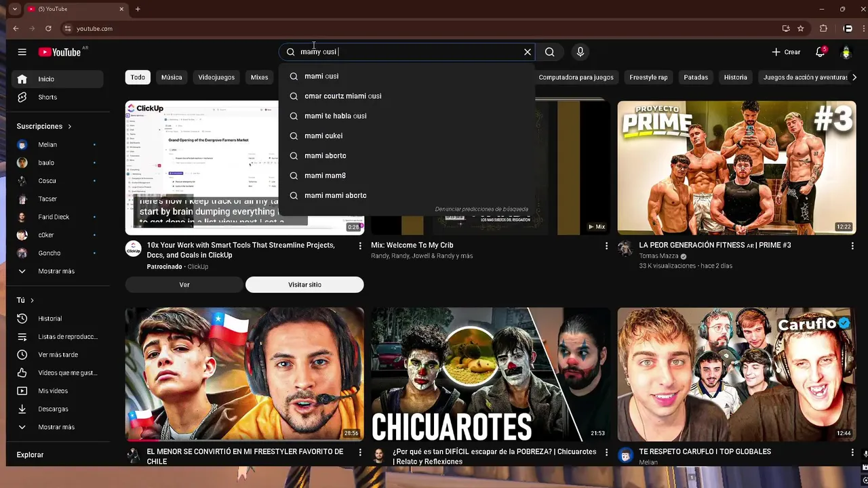
Task: Choose suggestion 'mami oukei'
Action: [x=406, y=136]
